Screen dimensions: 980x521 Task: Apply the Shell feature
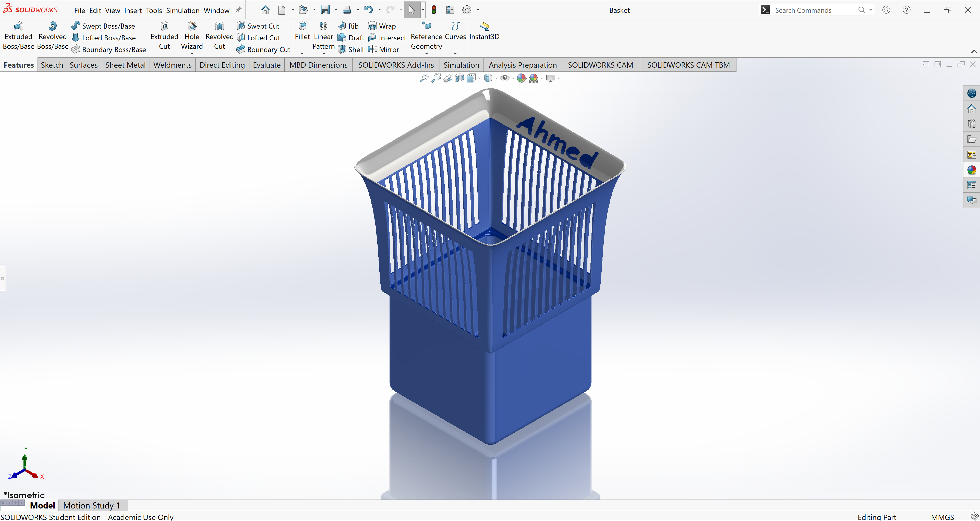point(351,50)
